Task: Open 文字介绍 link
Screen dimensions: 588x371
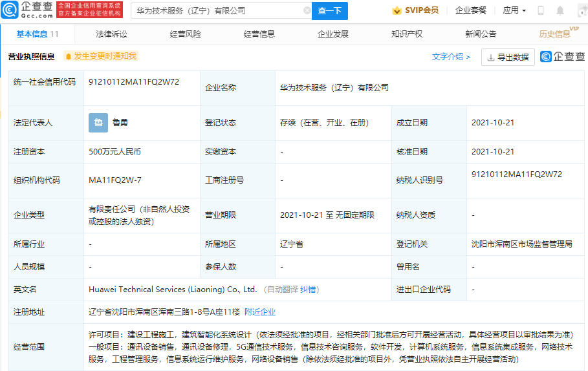Action: point(451,57)
